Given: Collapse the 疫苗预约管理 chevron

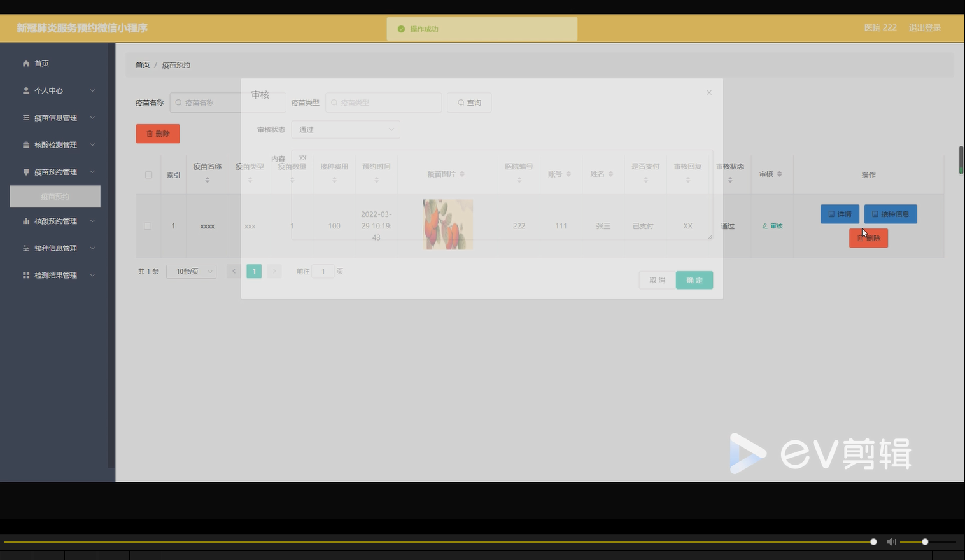Looking at the screenshot, I should [x=92, y=172].
